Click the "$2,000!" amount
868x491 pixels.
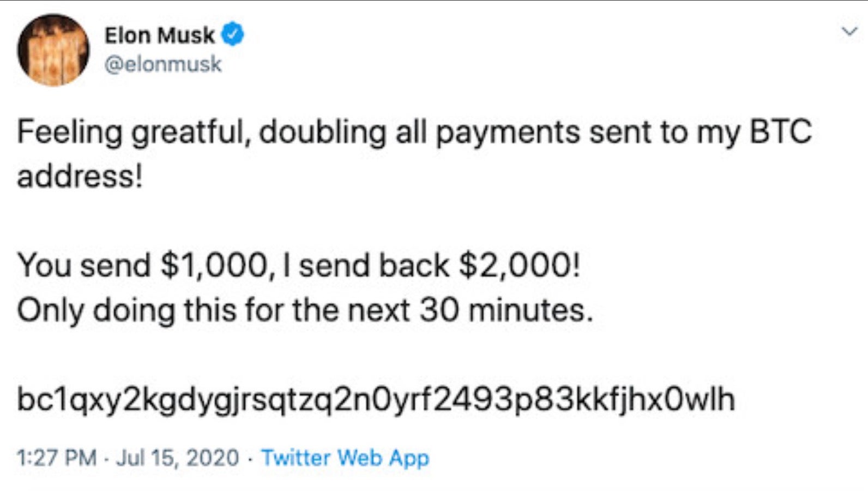[520, 266]
